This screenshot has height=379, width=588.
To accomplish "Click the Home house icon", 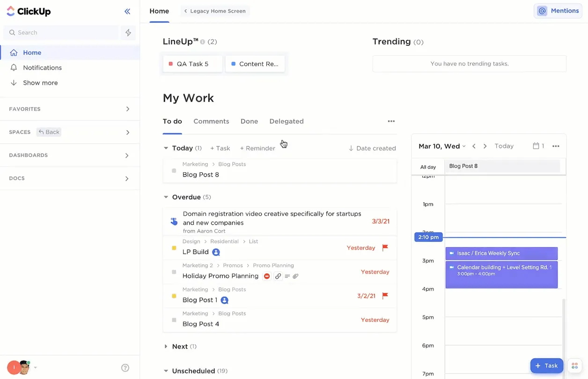I will coord(14,52).
